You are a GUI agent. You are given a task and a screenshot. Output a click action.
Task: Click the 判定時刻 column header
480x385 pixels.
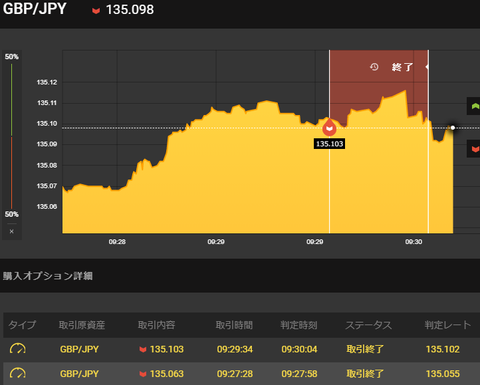(x=299, y=325)
